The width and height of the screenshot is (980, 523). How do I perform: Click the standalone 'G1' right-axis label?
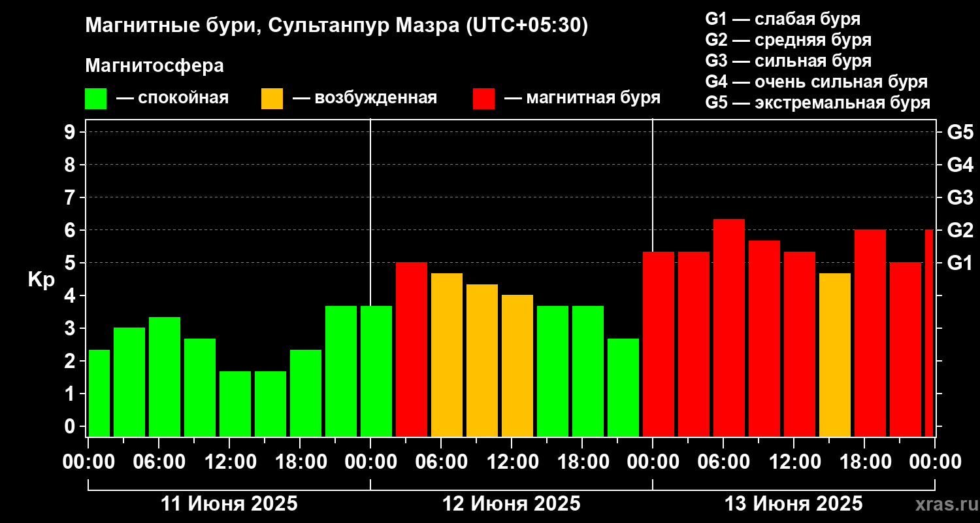[x=960, y=263]
